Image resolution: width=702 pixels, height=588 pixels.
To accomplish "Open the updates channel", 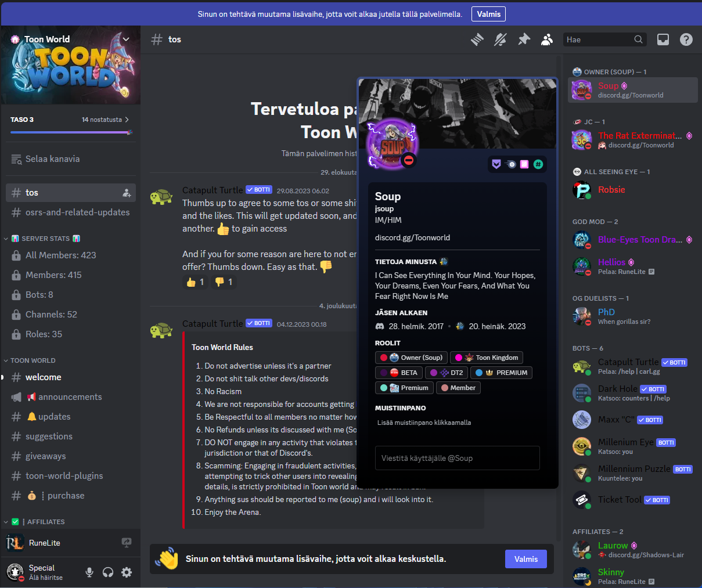I will 71,417.
